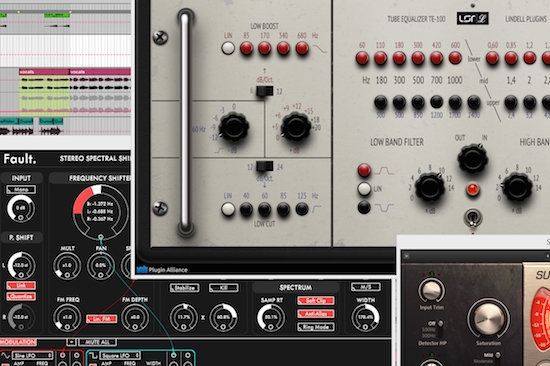Select the 300 Hz lower band red button
The image size is (550, 366).
[418, 58]
